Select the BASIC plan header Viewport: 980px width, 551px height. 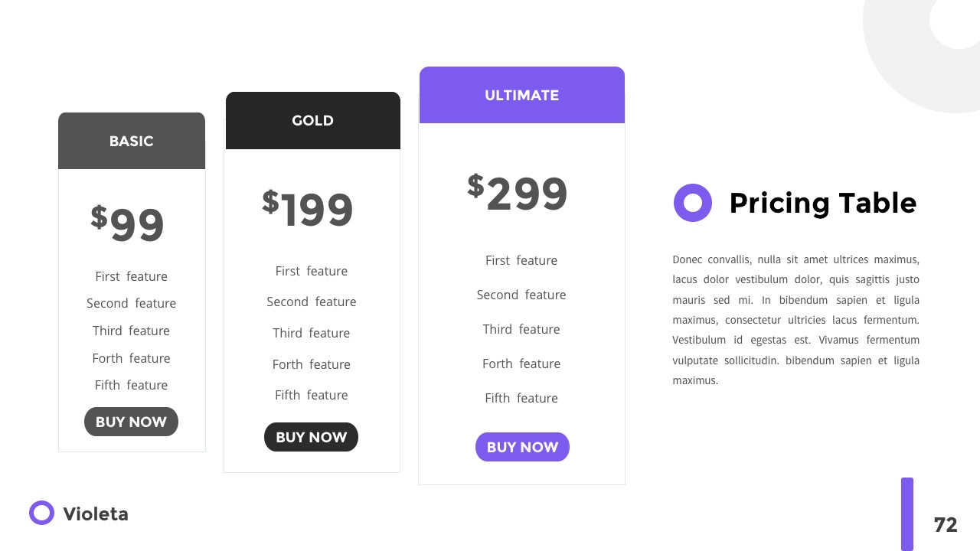point(132,141)
